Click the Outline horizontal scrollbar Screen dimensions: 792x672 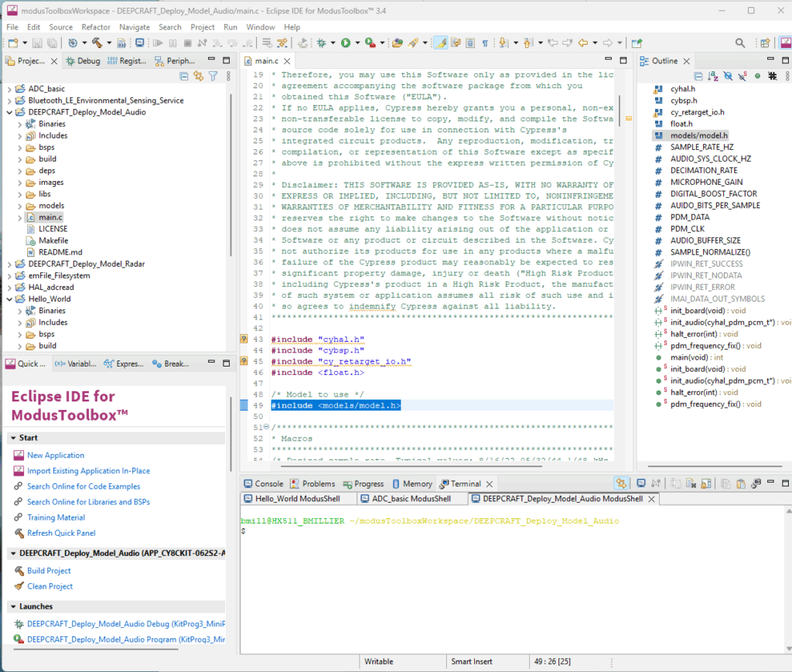[715, 466]
